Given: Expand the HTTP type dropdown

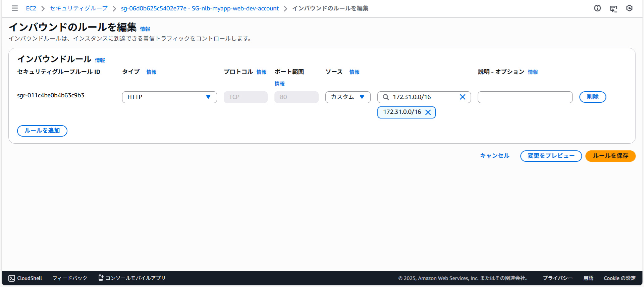Looking at the screenshot, I should (x=169, y=97).
